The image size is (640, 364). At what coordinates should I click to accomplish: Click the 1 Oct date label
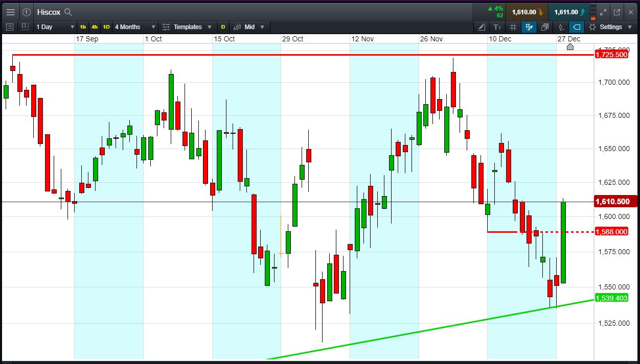153,39
